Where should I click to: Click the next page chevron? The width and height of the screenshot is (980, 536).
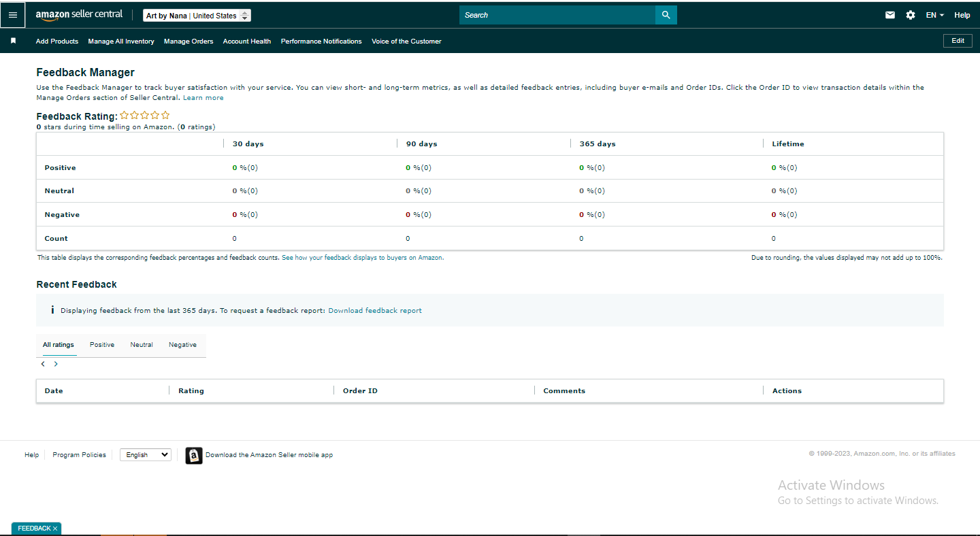coord(56,364)
